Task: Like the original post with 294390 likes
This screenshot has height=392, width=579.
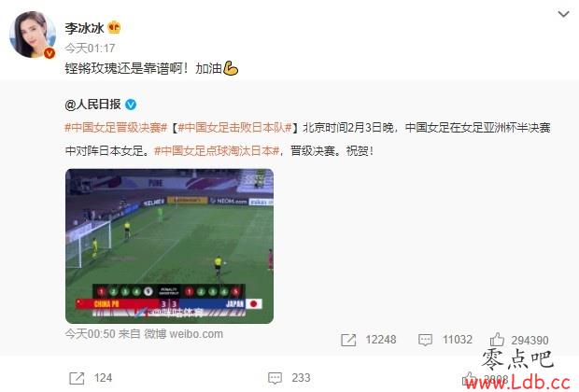Action: pyautogui.click(x=519, y=340)
